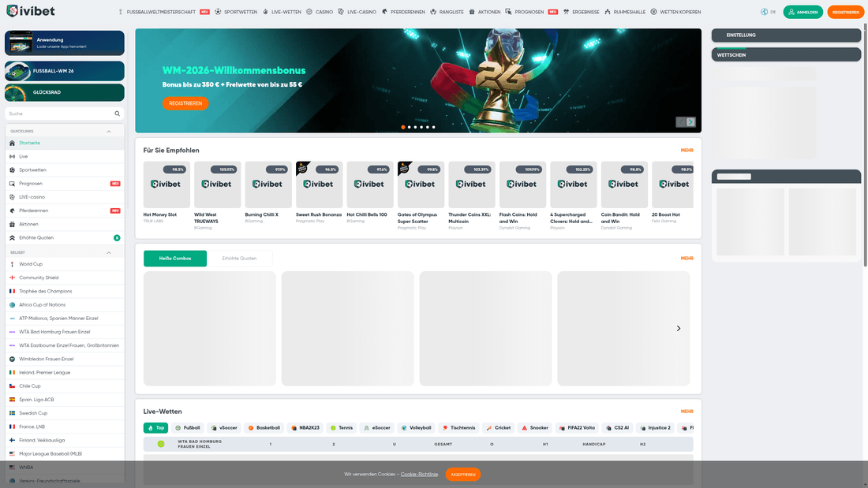Open Sweet Rush Bonanza game thumbnail
Viewport: 868px width, 488px height.
[x=320, y=184]
